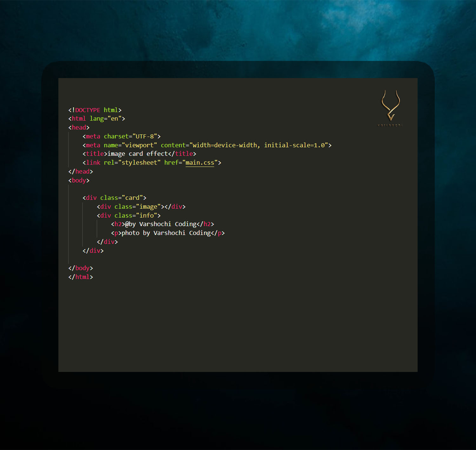Click the html lang="en" opening tag
The height and width of the screenshot is (450, 476).
pos(96,118)
